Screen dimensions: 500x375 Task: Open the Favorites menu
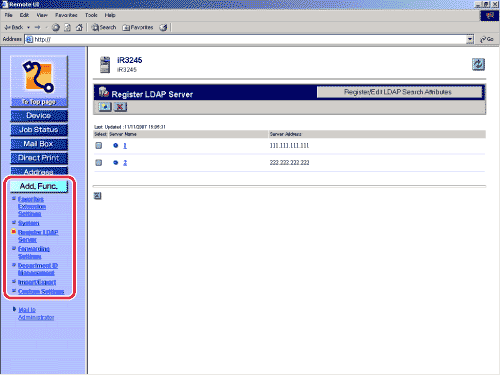[x=66, y=15]
